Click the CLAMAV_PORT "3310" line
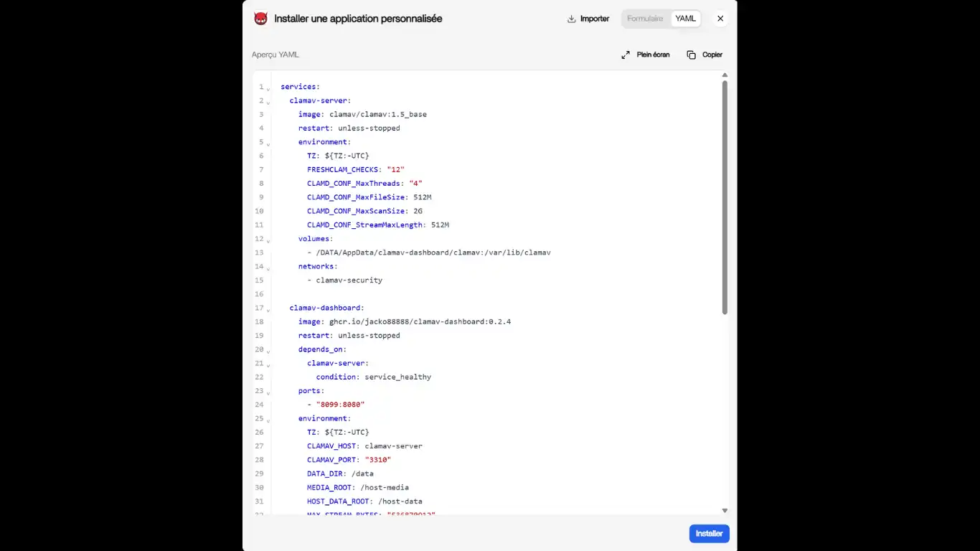Screen dimensions: 980x551 349,460
